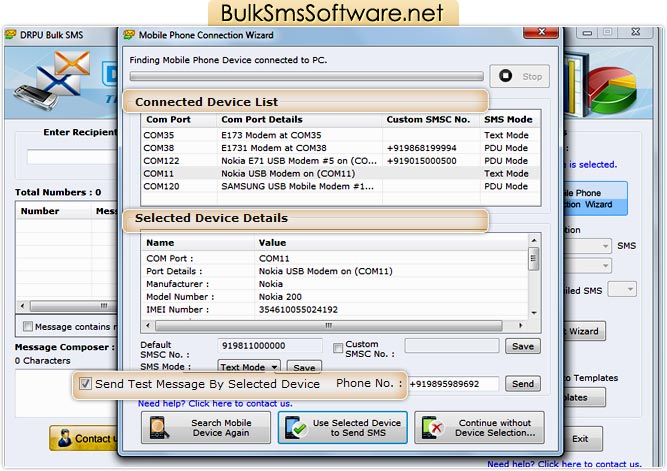
Task: Click the Custom SMSC No. column header
Action: click(x=431, y=120)
